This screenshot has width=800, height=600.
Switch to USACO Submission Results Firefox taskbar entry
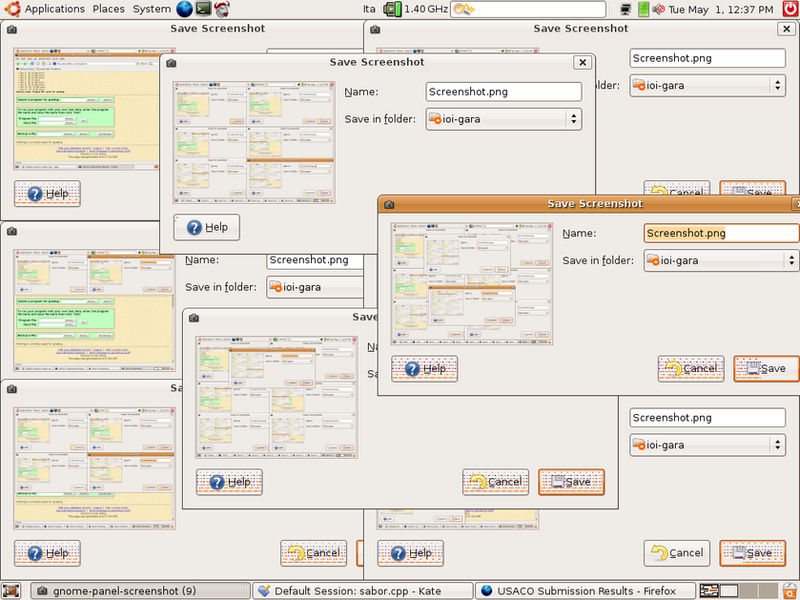586,591
